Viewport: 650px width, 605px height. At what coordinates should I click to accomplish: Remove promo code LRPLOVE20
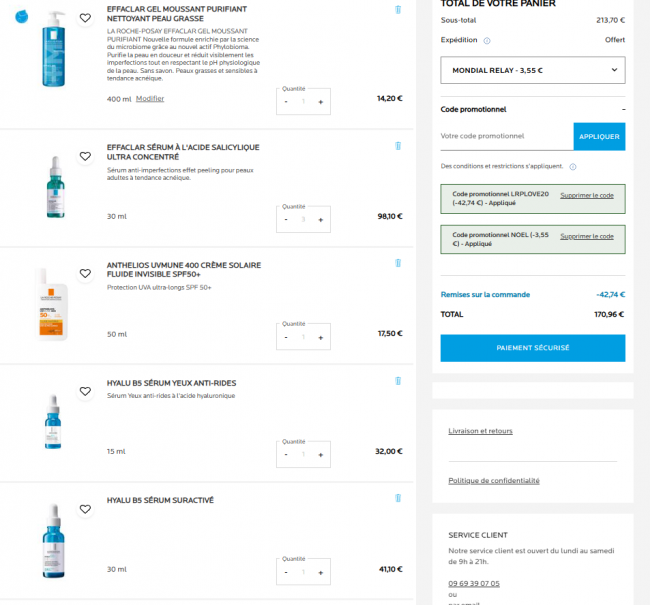pyautogui.click(x=586, y=195)
